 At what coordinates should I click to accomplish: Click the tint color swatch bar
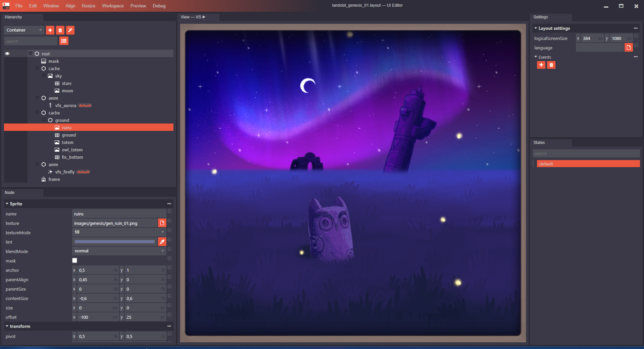[114, 242]
